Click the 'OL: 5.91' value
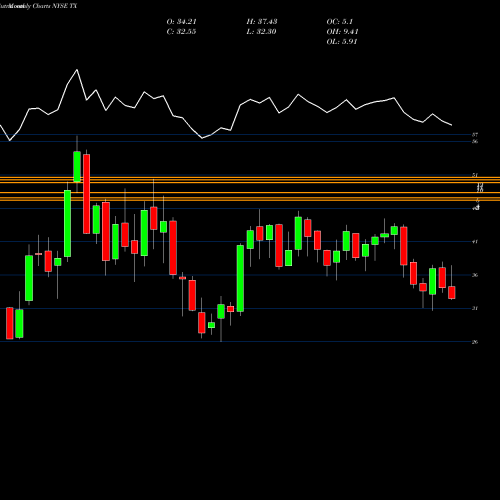The image size is (500, 500). point(342,42)
